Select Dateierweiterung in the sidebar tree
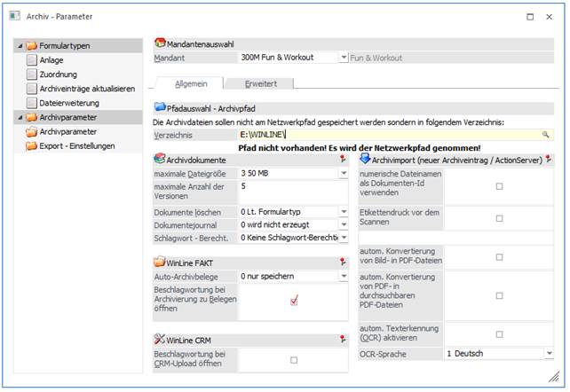 69,103
